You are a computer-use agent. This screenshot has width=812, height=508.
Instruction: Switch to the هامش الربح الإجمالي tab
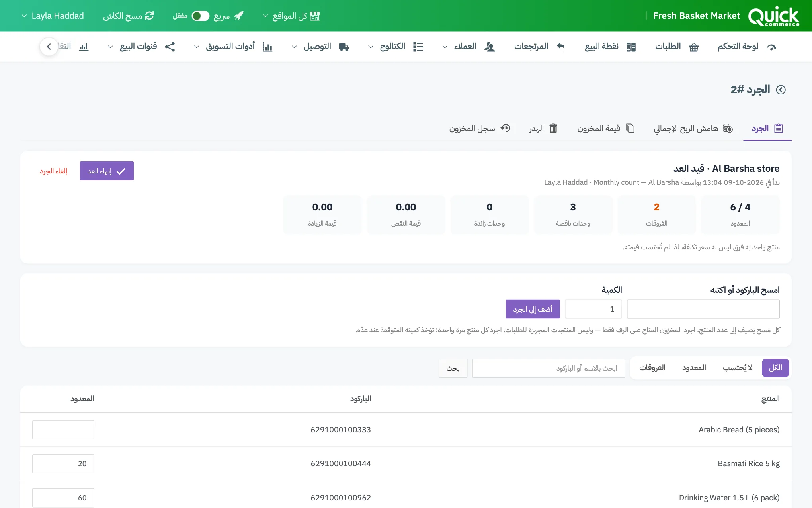click(x=693, y=128)
